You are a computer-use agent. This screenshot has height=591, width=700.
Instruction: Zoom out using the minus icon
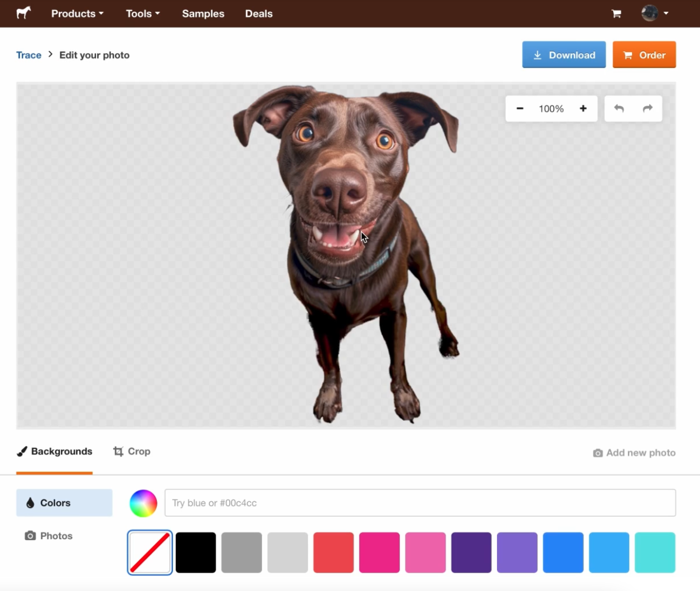(520, 108)
